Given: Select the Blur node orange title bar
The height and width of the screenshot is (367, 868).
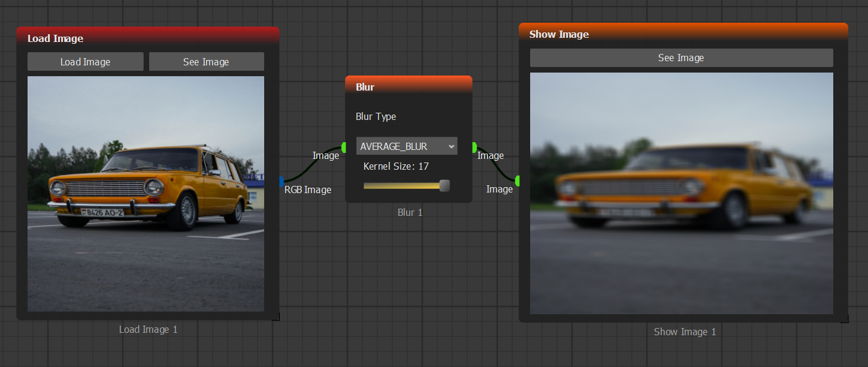Looking at the screenshot, I should (x=409, y=86).
